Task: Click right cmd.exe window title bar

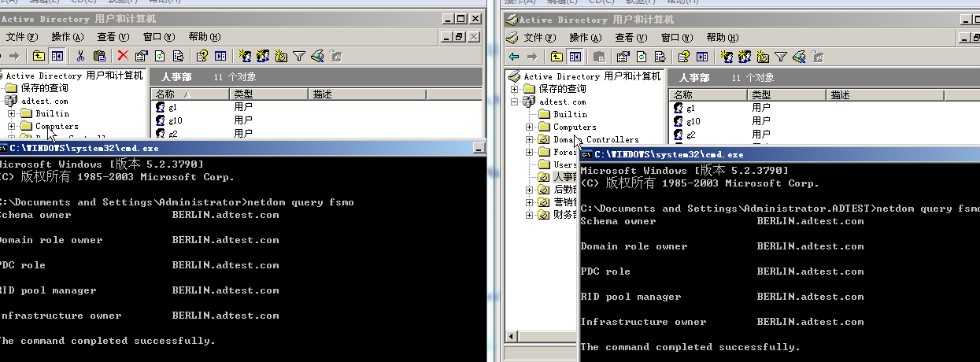Action: point(779,154)
